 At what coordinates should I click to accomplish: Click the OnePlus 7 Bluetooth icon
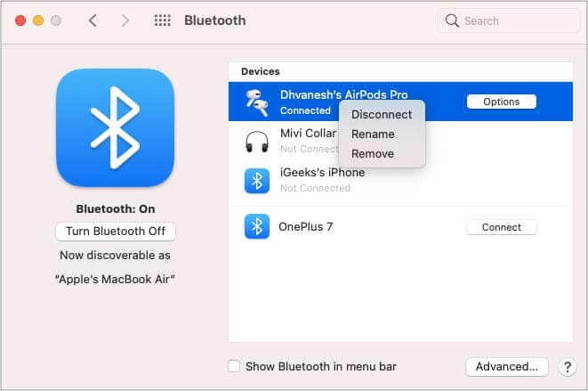point(257,226)
